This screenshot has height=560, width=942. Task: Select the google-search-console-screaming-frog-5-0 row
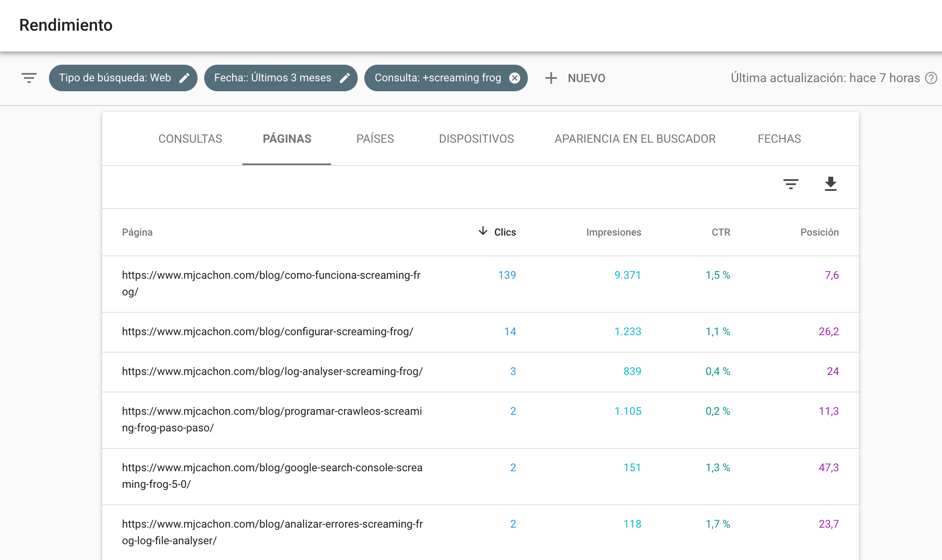481,476
